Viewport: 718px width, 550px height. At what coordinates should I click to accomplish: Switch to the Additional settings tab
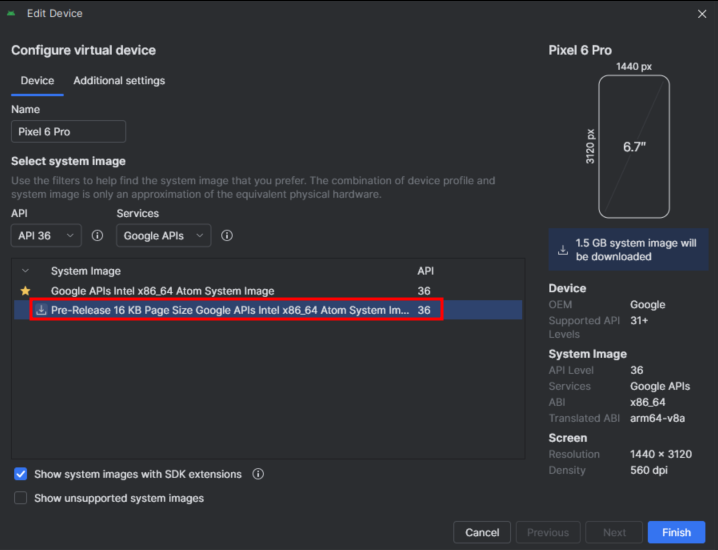click(x=119, y=81)
